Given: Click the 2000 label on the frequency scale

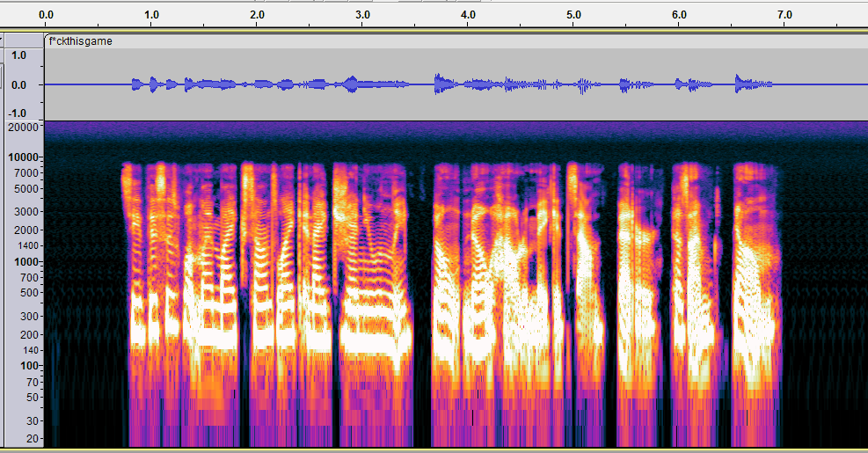Looking at the screenshot, I should (x=27, y=230).
